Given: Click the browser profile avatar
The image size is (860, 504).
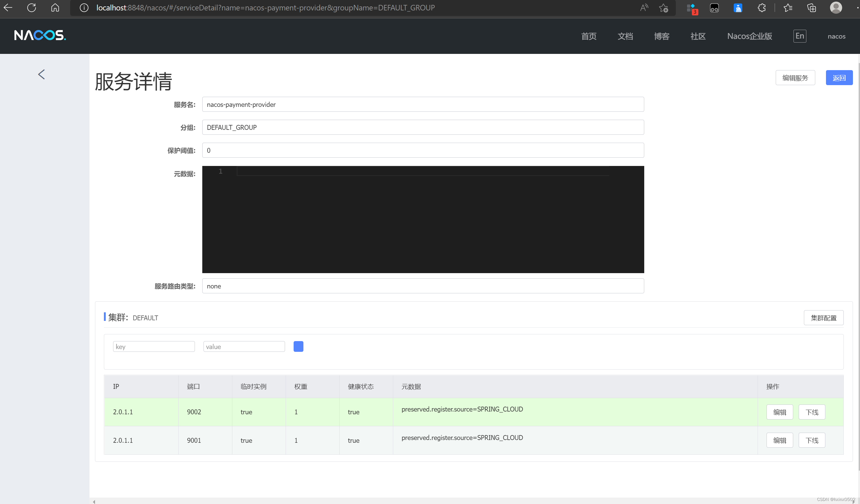Looking at the screenshot, I should coord(836,8).
